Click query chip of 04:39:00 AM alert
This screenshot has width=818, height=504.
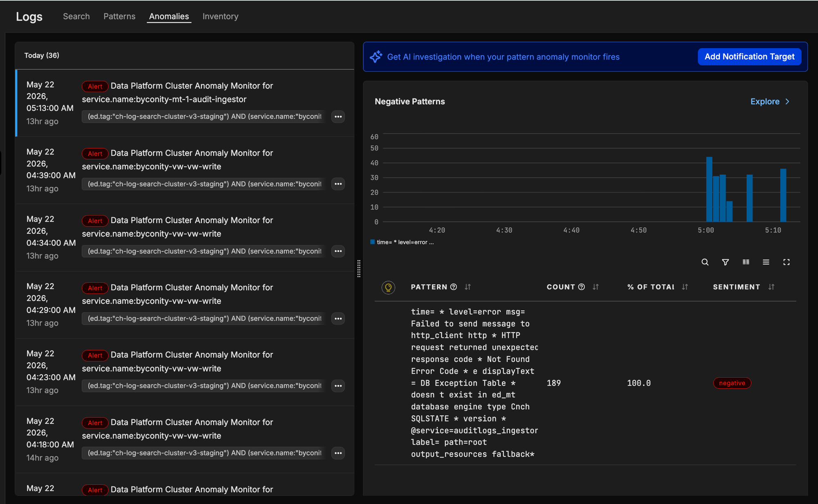click(x=204, y=184)
